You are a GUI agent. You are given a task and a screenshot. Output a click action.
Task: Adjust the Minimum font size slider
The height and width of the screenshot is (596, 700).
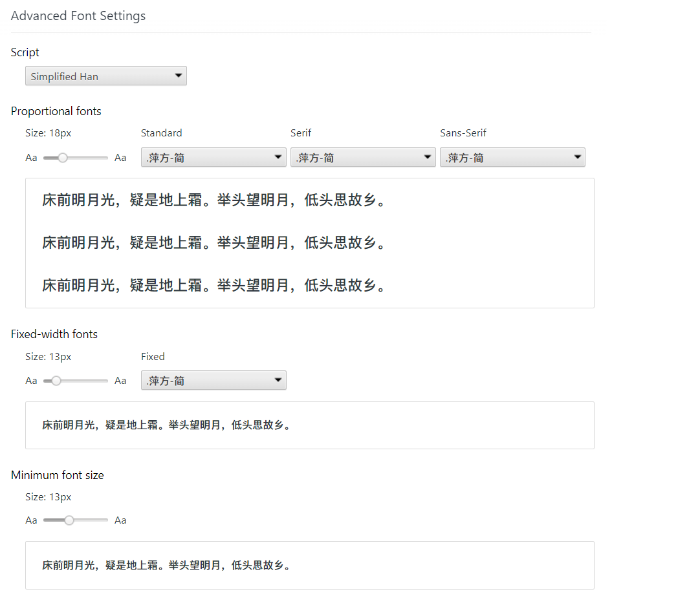(76, 520)
